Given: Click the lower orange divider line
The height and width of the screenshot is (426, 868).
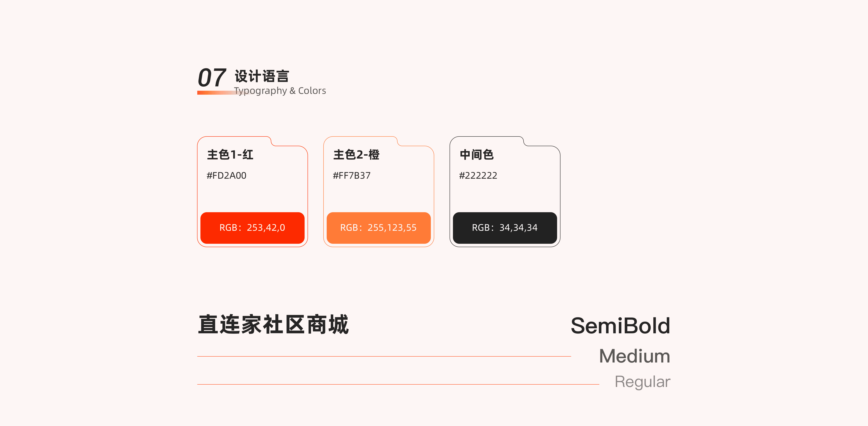Looking at the screenshot, I should 398,384.
